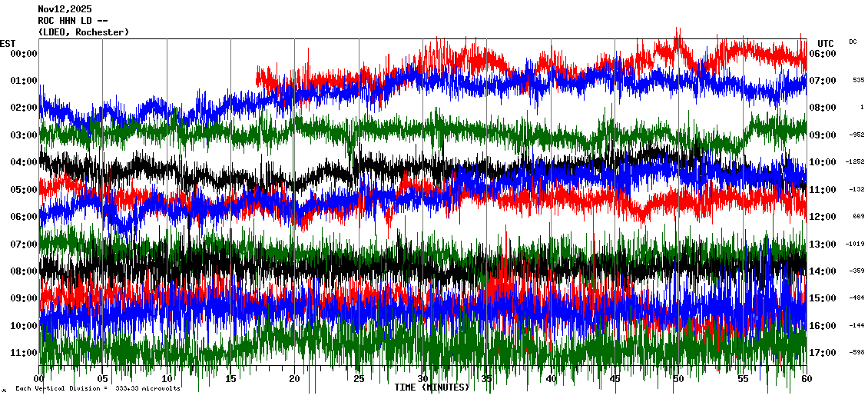Click the vertical division microvolts scale note

pyautogui.click(x=98, y=388)
